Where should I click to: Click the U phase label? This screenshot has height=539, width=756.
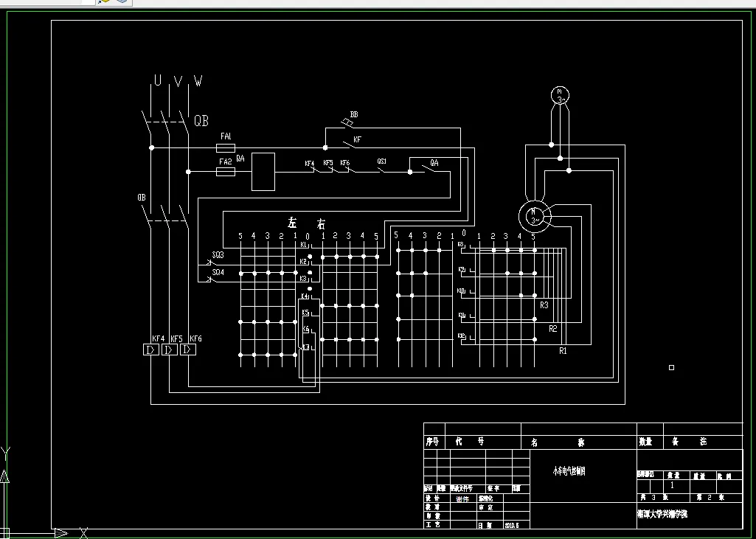click(158, 80)
